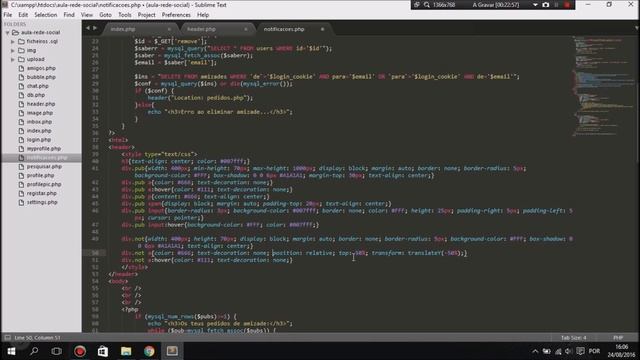
Task: Open image.php in the sidebar
Action: point(40,113)
